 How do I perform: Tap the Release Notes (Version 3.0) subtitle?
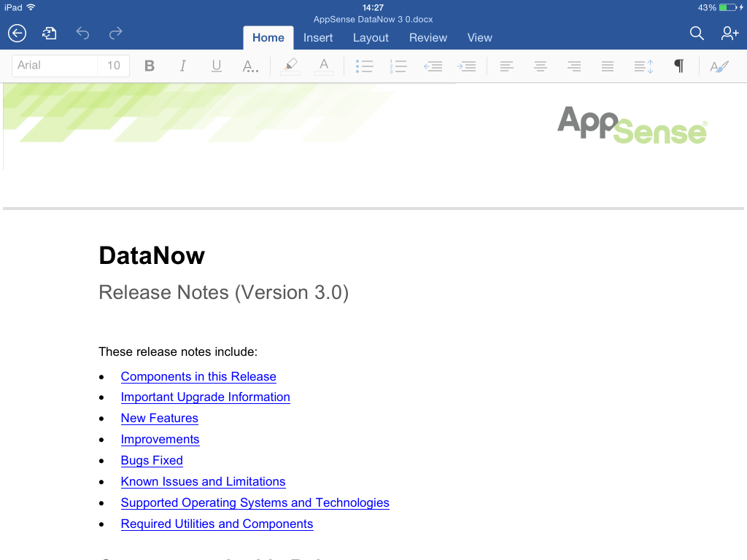click(224, 292)
